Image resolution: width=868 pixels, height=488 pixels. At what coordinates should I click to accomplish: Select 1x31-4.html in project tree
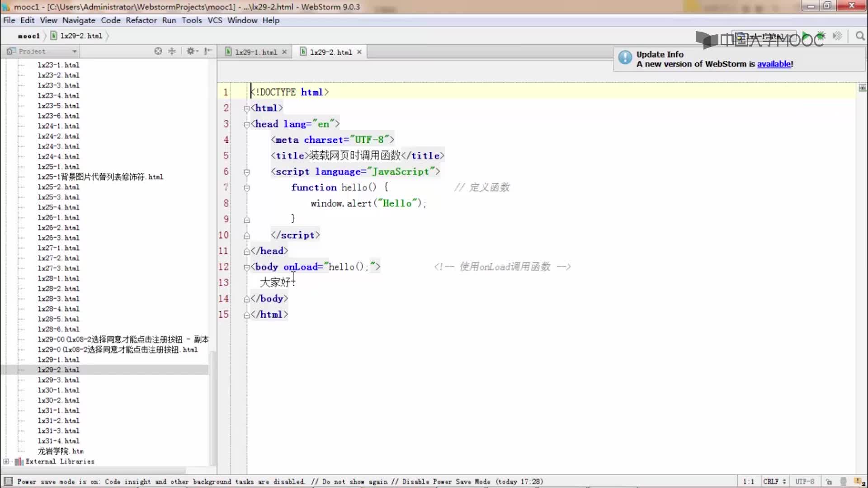[x=58, y=441]
